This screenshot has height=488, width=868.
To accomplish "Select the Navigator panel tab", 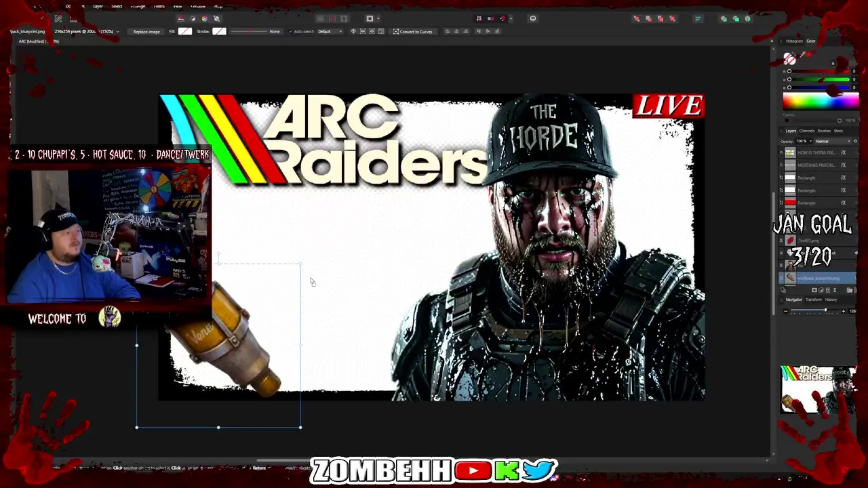I will pyautogui.click(x=794, y=300).
